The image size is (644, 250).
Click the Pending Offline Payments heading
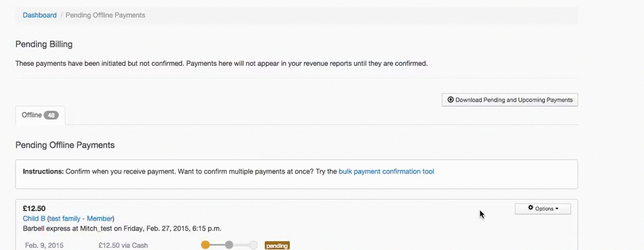tap(65, 145)
